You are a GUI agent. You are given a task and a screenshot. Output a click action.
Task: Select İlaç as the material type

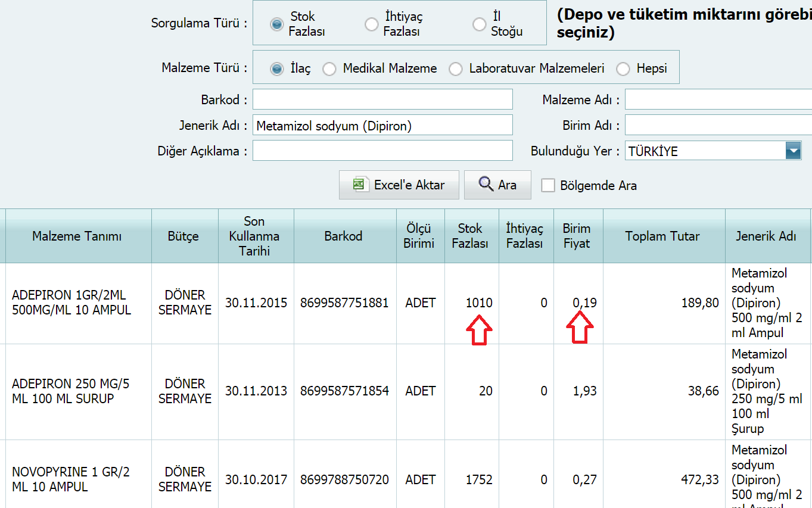276,69
